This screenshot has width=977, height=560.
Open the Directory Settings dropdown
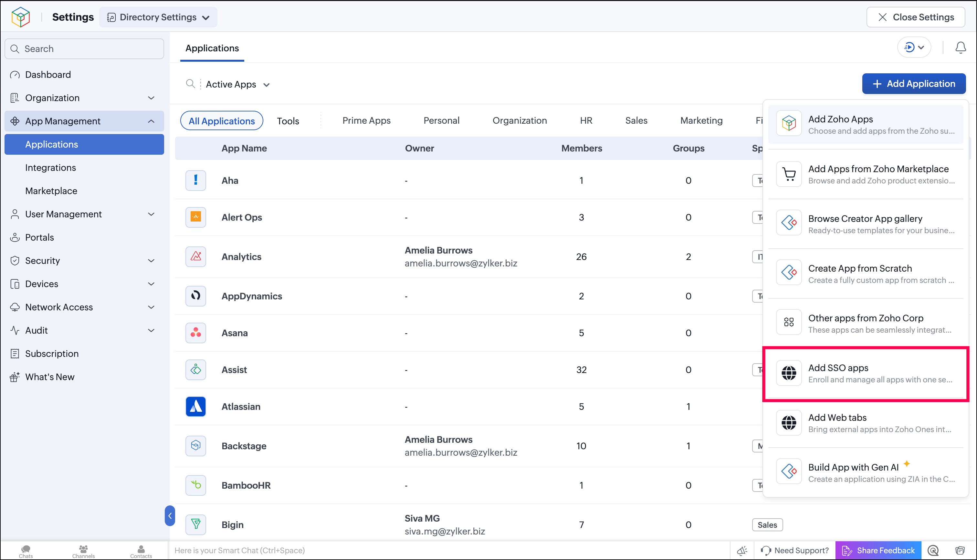[x=158, y=17]
